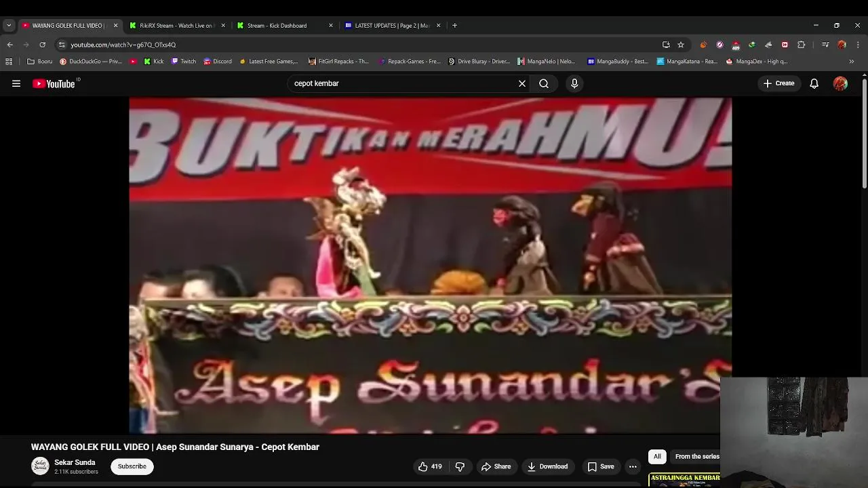The image size is (868, 488).
Task: Clear the search text with the X
Action: coord(522,83)
